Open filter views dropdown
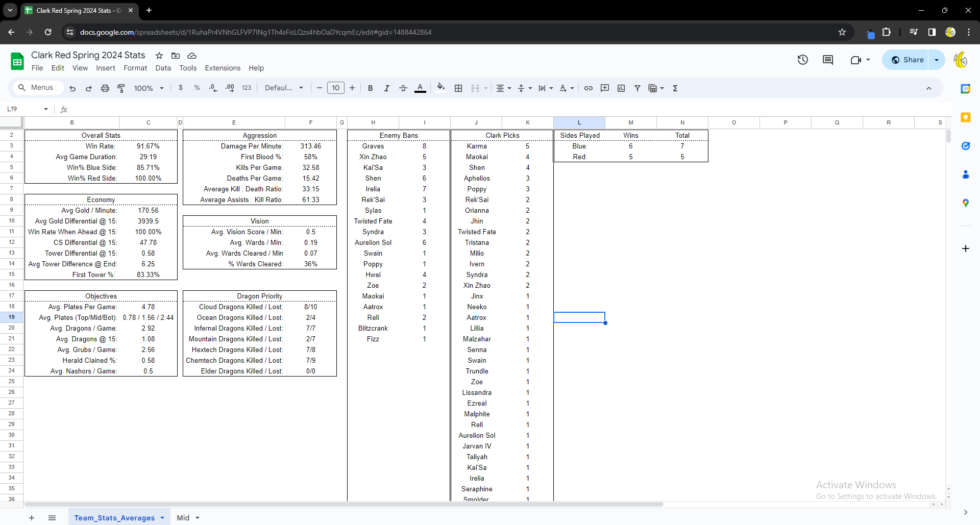This screenshot has width=980, height=525. tap(656, 88)
